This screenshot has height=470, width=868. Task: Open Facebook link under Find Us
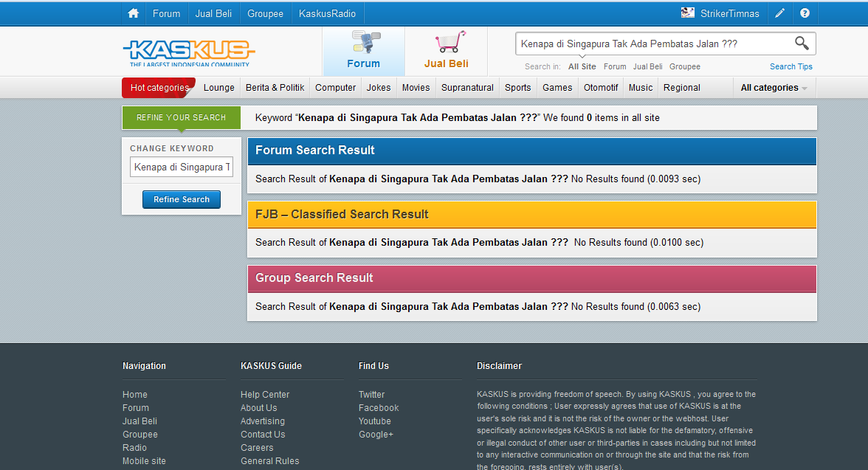click(x=379, y=407)
